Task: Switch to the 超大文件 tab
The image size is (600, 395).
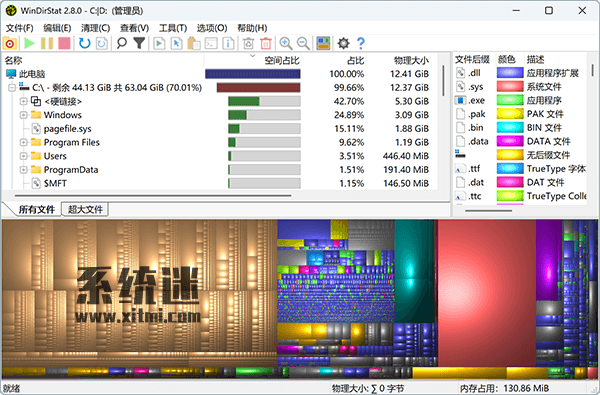Action: (85, 209)
